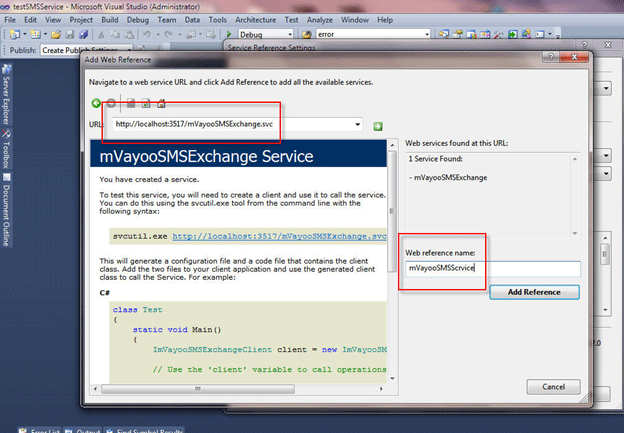Open the Document Outline side tab
The width and height of the screenshot is (624, 433).
[6, 210]
